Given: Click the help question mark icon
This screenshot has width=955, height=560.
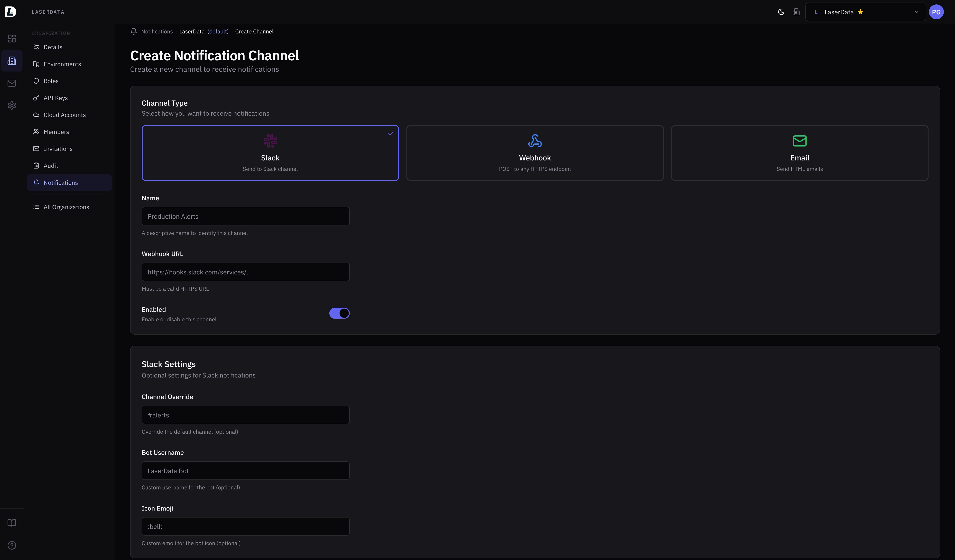Looking at the screenshot, I should (x=12, y=545).
